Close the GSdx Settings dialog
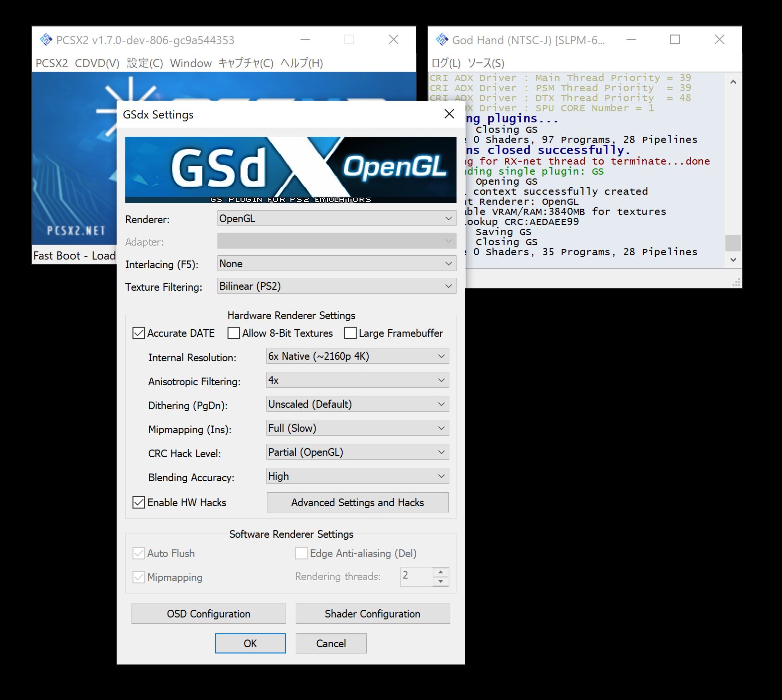 tap(449, 114)
